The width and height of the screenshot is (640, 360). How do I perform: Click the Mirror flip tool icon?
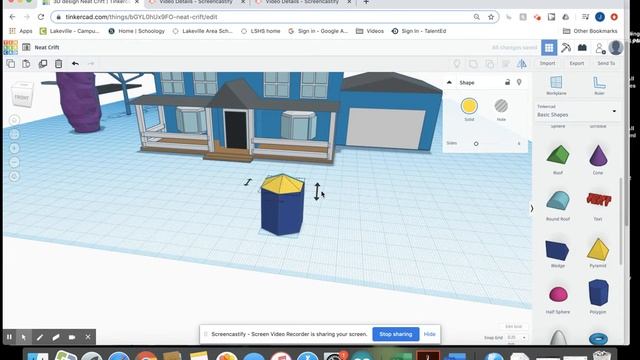(522, 64)
